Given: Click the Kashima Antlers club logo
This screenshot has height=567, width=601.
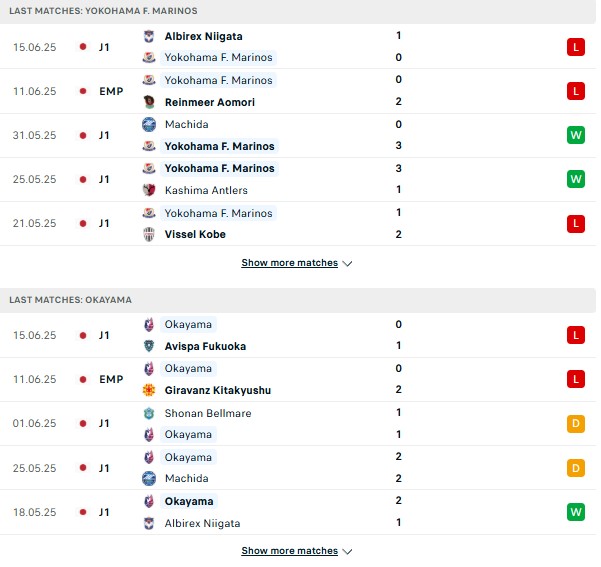Looking at the screenshot, I should pyautogui.click(x=149, y=190).
